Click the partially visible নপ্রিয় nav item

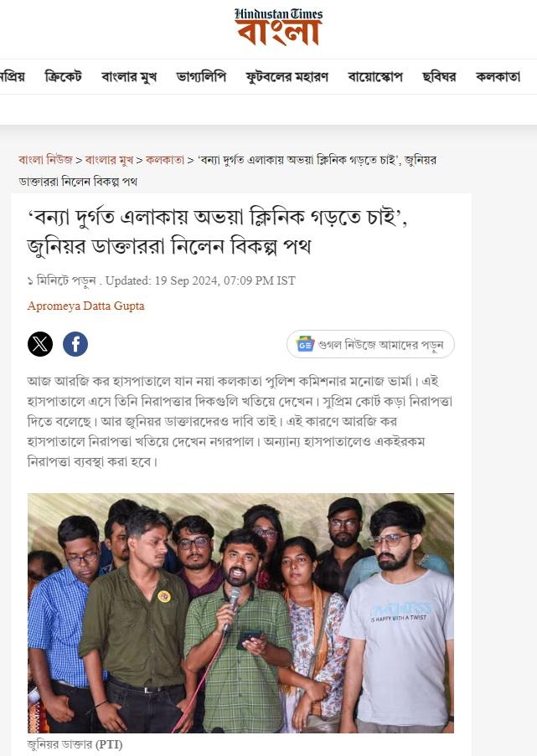point(13,77)
